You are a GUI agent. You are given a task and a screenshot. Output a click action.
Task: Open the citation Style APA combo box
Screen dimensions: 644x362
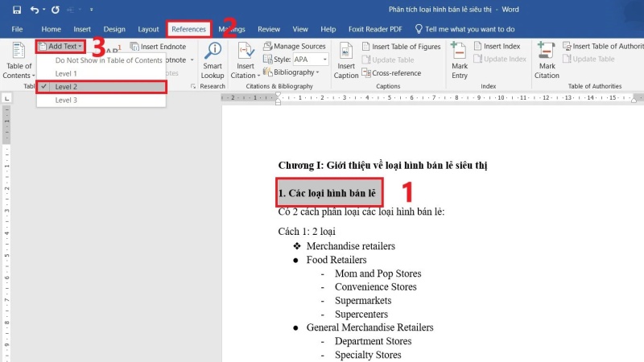(x=310, y=59)
